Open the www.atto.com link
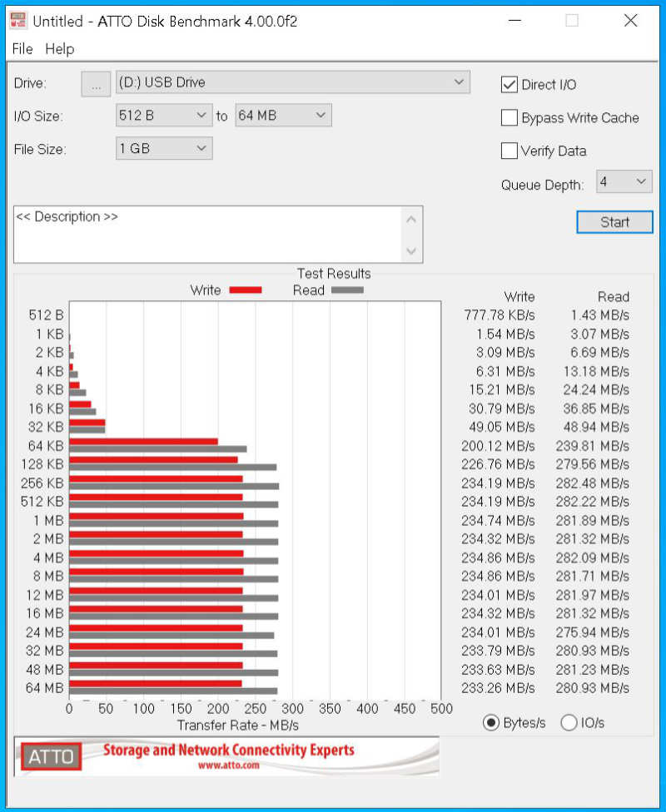 [229, 765]
